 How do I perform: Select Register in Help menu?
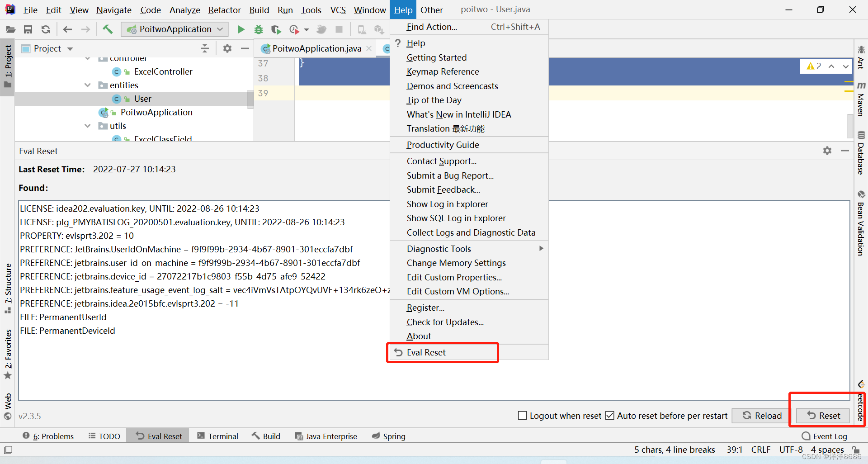coord(469,308)
